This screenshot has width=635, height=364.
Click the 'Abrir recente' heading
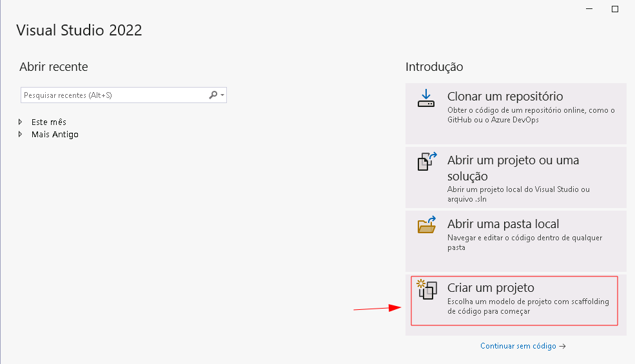(x=54, y=67)
